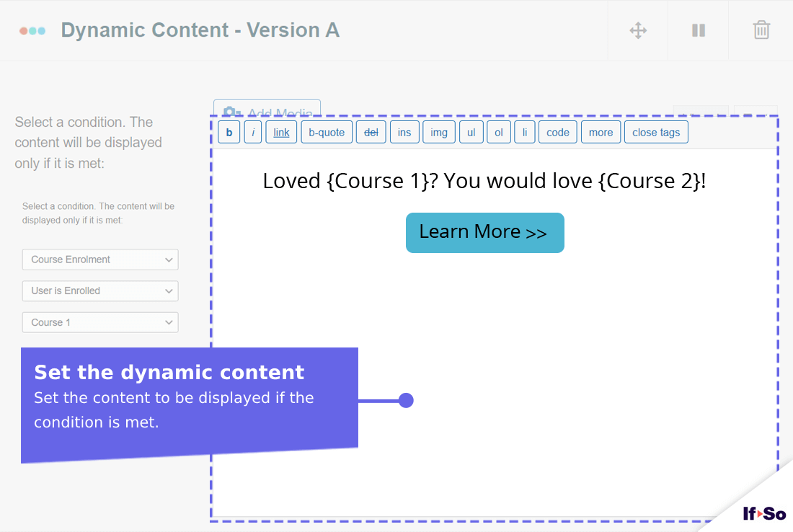The width and height of the screenshot is (793, 532).
Task: Pause Version A using the pause icon
Action: pos(697,30)
